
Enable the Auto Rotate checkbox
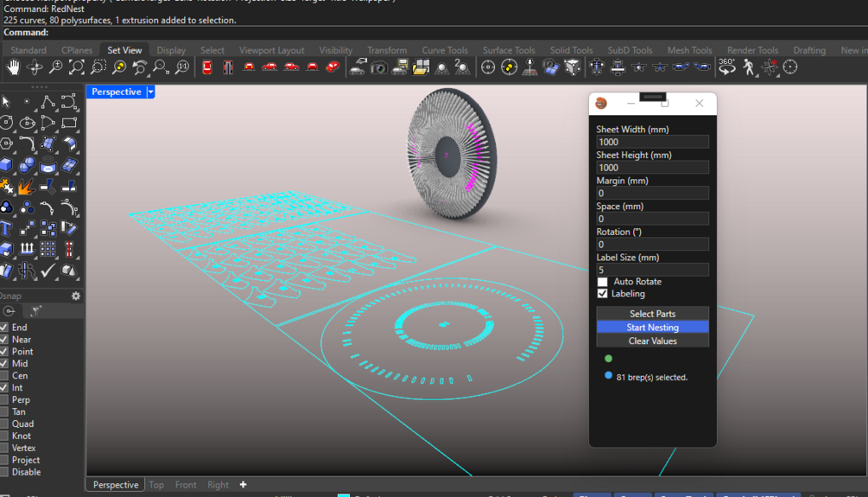(x=603, y=282)
